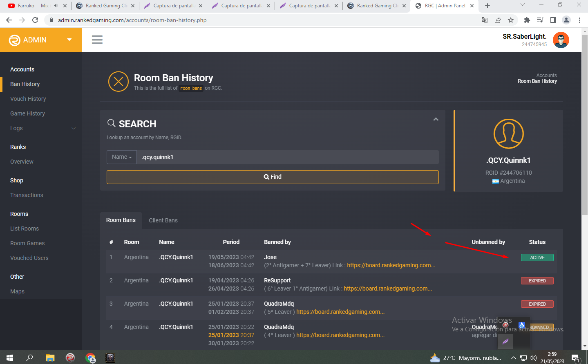588x364 pixels.
Task: Click the Room Ban History X icon
Action: click(118, 82)
